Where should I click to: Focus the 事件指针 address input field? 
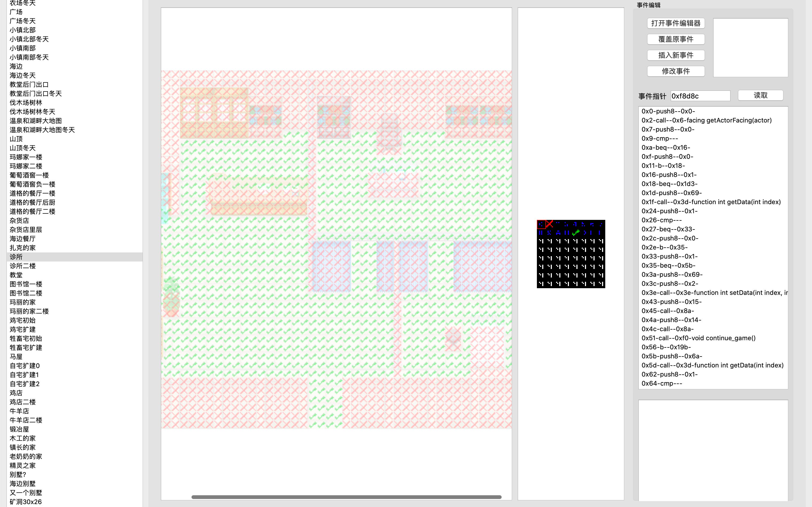(700, 96)
